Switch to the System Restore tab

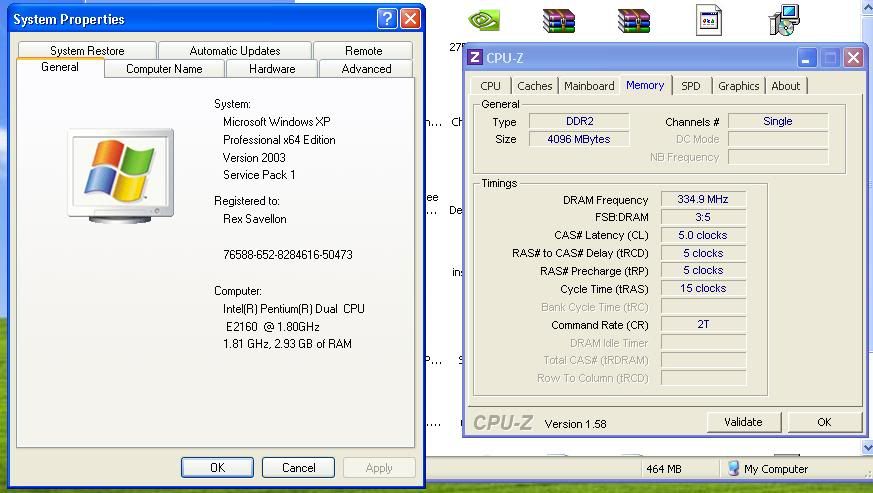coord(87,51)
